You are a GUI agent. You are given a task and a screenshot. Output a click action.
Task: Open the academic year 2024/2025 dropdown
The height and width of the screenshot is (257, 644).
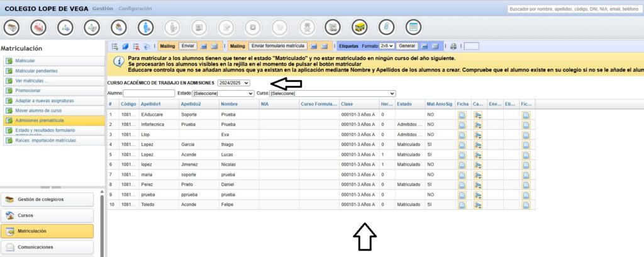233,83
